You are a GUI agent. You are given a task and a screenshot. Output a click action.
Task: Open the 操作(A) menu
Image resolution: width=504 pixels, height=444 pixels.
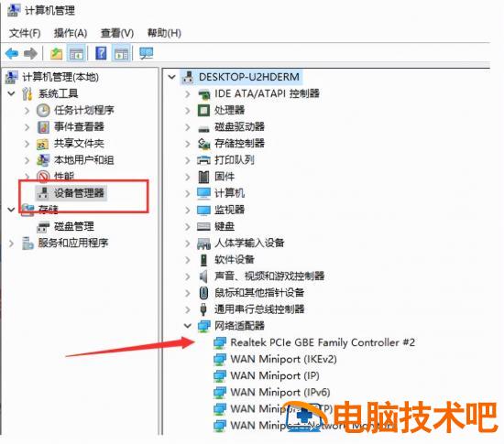click(x=71, y=33)
